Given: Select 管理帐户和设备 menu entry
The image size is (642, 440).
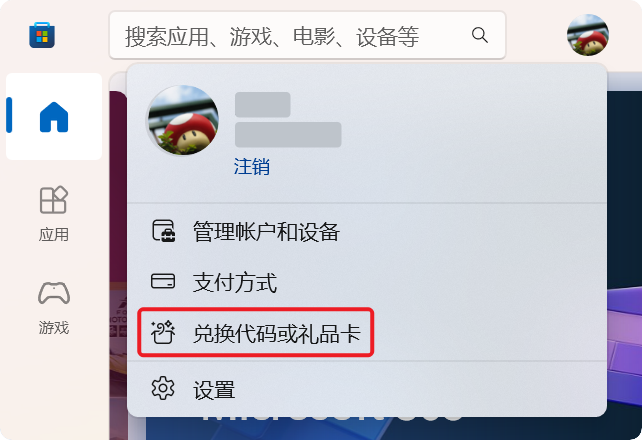Looking at the screenshot, I should tap(366, 231).
